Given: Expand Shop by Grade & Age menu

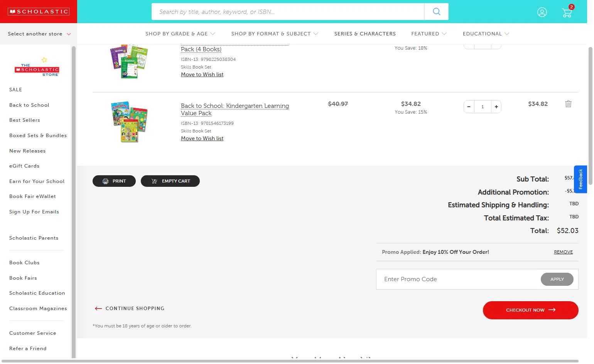Looking at the screenshot, I should (180, 34).
